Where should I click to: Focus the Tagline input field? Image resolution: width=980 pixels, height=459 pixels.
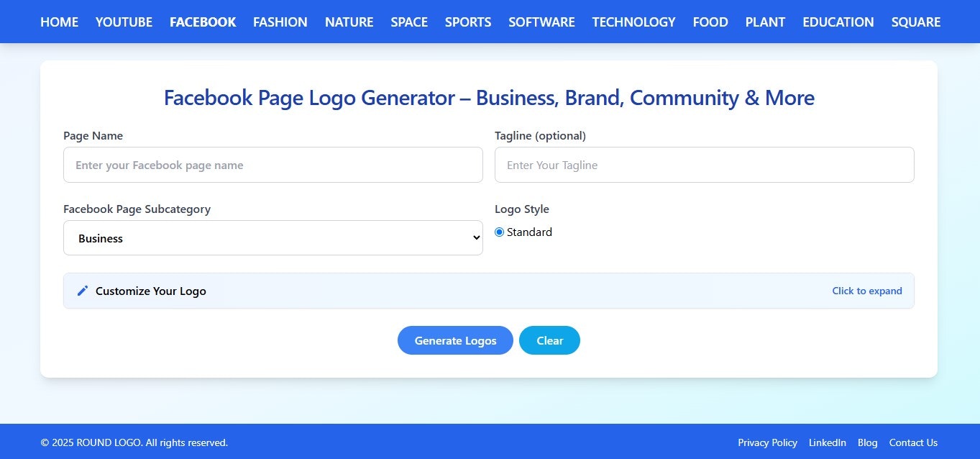[705, 165]
